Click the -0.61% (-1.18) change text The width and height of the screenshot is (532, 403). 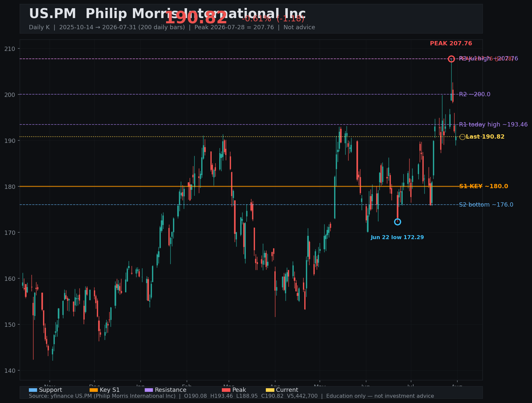pyautogui.click(x=273, y=19)
